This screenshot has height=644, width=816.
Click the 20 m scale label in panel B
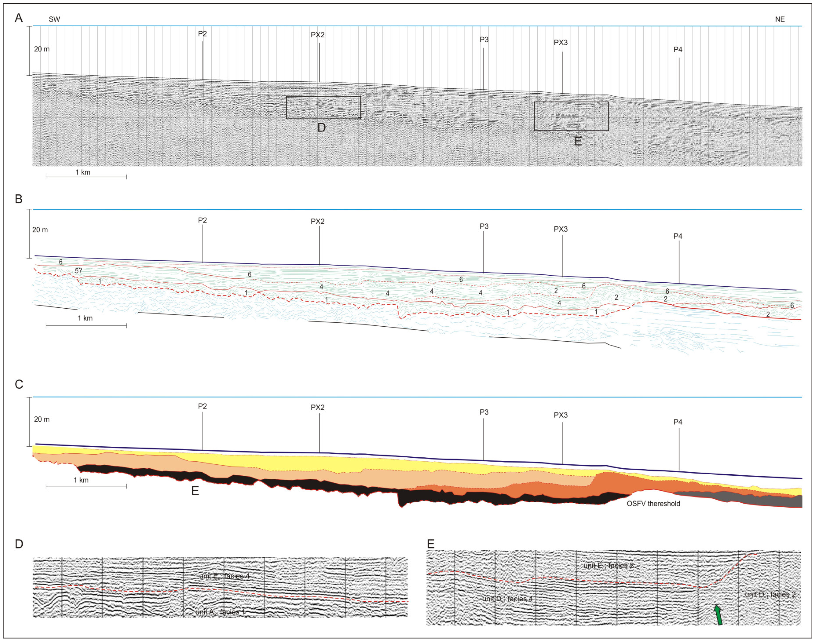tap(40, 230)
